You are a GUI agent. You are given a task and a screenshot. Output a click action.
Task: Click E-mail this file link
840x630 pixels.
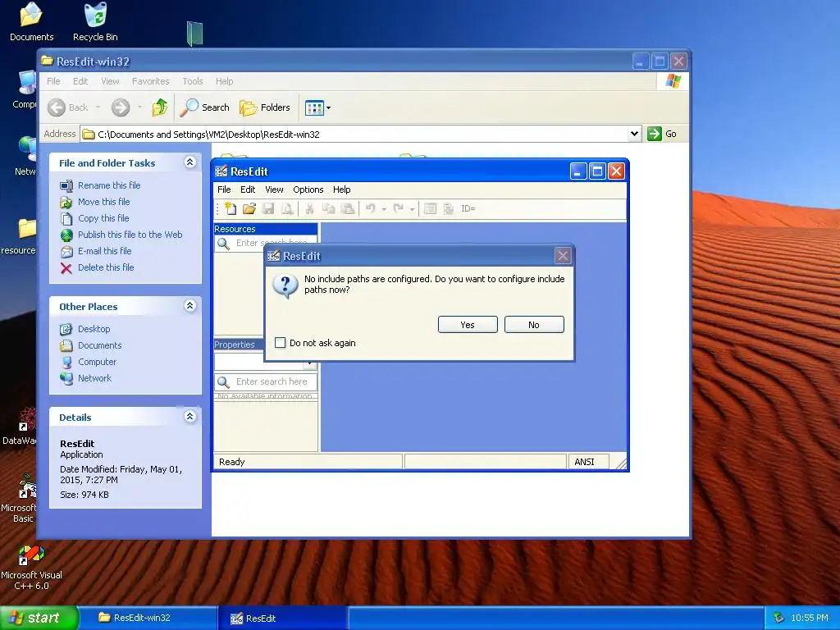click(x=104, y=251)
